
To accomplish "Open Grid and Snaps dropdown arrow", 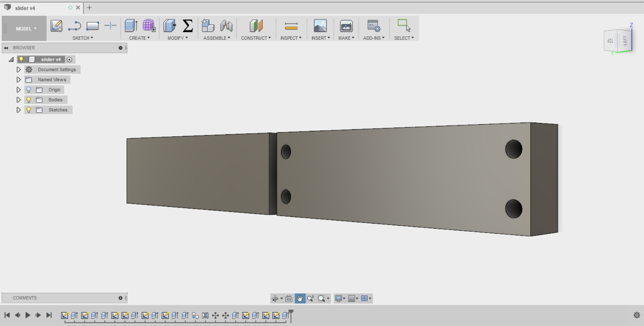I will (357, 298).
